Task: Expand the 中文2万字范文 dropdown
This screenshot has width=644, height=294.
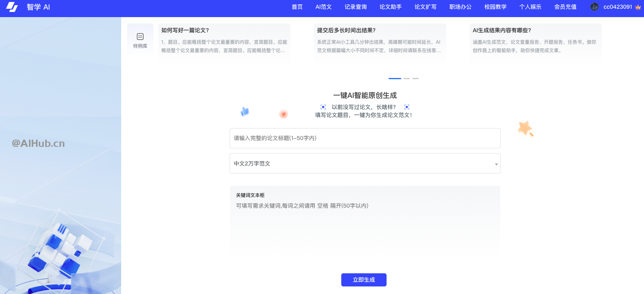Action: (x=365, y=164)
